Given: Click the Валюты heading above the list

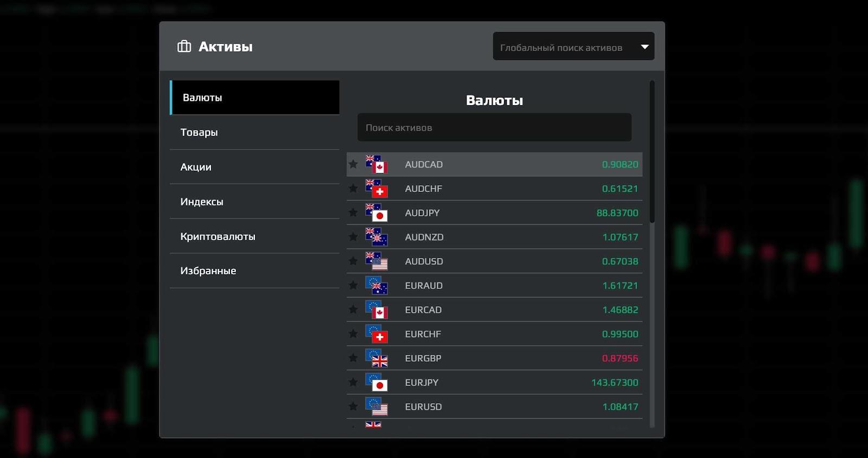Looking at the screenshot, I should pos(494,100).
